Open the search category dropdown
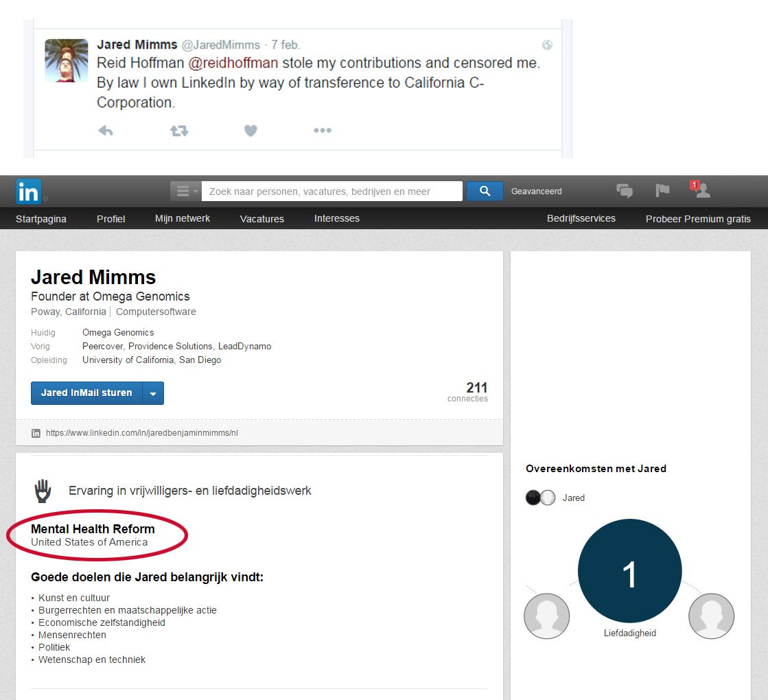Image resolution: width=768 pixels, height=700 pixels. [185, 191]
